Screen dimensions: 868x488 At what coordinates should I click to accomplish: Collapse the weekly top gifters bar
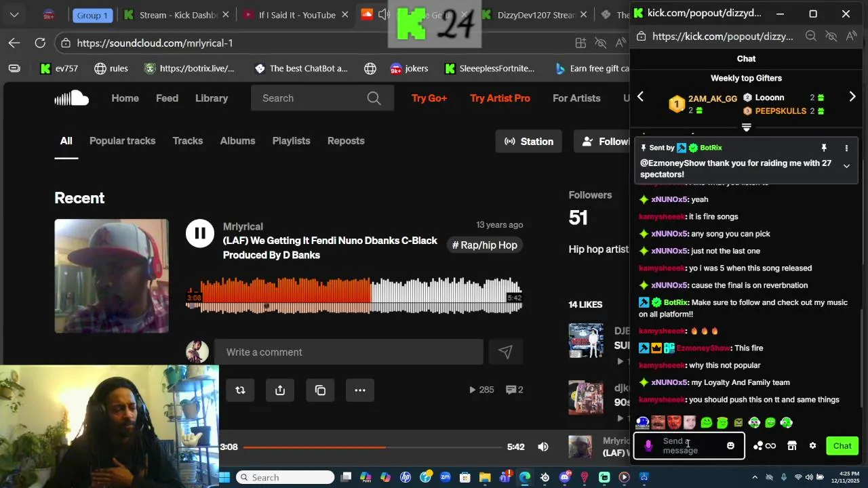(x=747, y=127)
